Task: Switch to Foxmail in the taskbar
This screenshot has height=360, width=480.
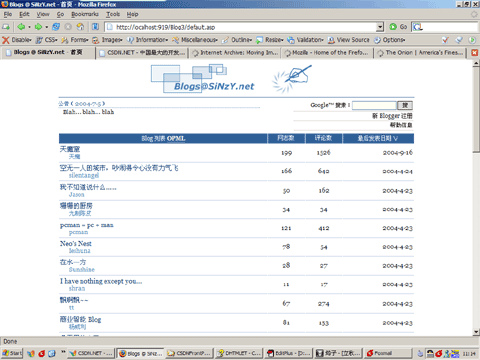Action: (388, 353)
